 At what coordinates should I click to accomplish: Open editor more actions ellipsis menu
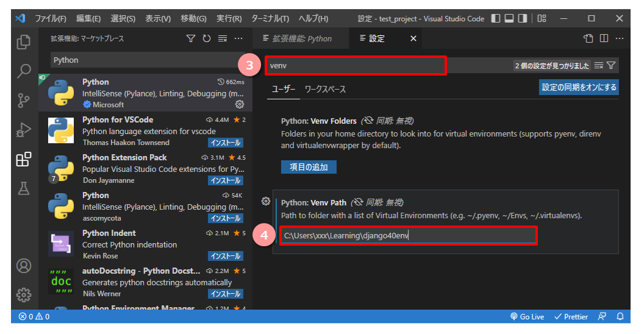pyautogui.click(x=620, y=38)
